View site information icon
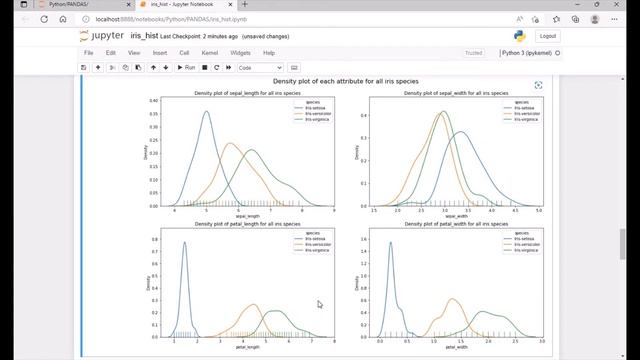Screen dimensions: 640x360 [86, 19]
